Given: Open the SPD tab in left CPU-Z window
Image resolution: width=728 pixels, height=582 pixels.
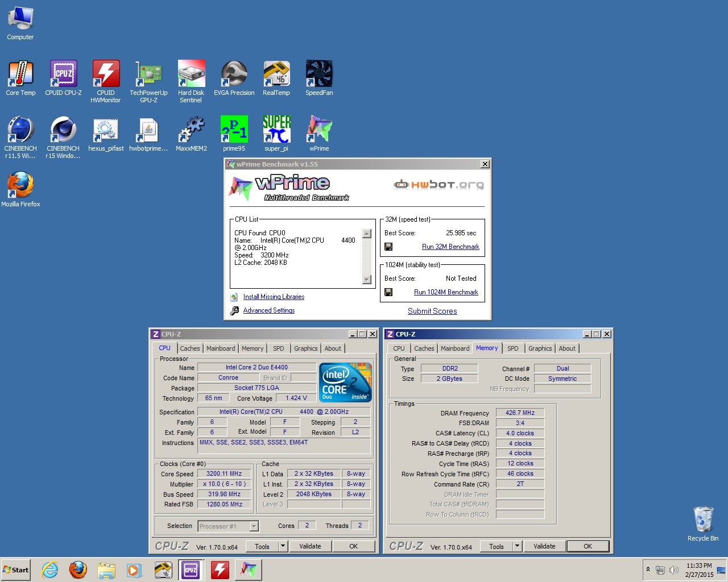Looking at the screenshot, I should click(x=278, y=348).
